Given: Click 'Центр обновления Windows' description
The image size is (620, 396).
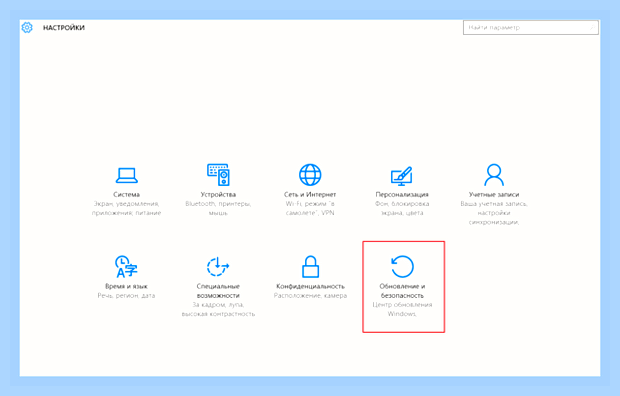Looking at the screenshot, I should [402, 309].
